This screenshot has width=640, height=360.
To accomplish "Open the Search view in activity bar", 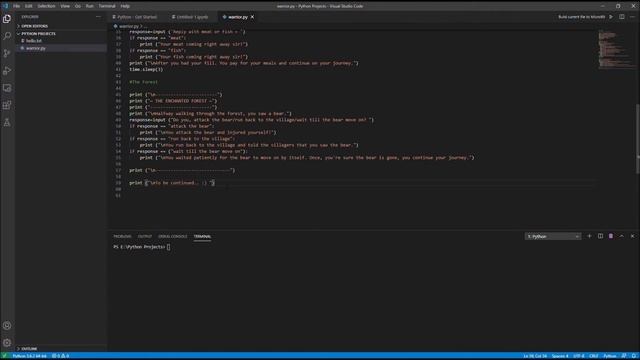I will [7, 36].
